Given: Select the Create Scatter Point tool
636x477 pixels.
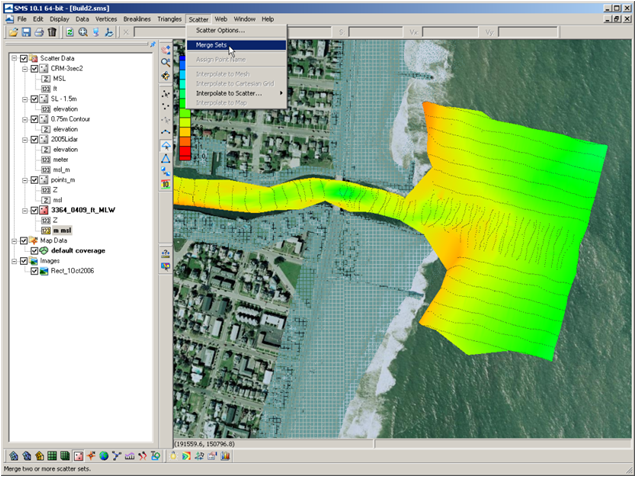Looking at the screenshot, I should [165, 106].
